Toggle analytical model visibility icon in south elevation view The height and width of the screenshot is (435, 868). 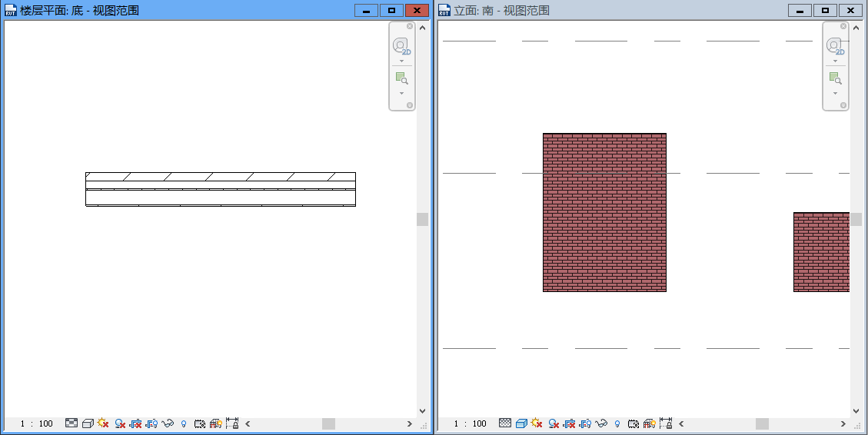[x=650, y=424]
